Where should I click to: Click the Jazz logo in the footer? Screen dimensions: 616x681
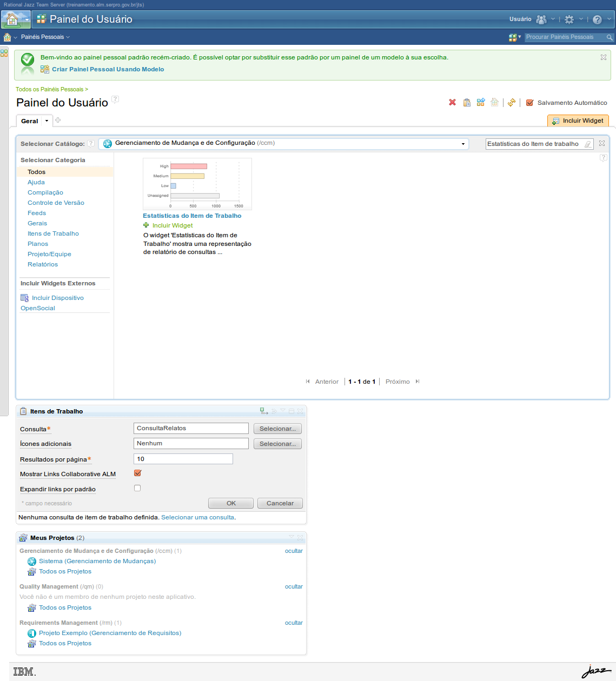point(596,671)
